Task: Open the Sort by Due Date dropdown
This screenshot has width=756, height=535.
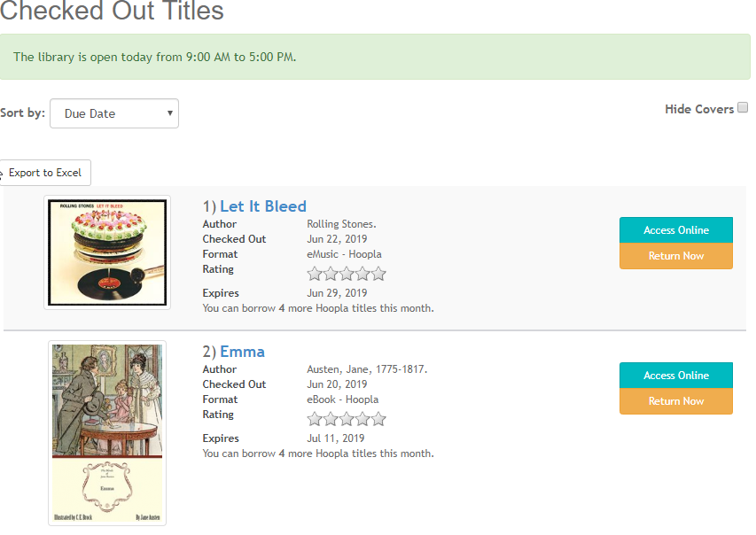Action: click(114, 113)
